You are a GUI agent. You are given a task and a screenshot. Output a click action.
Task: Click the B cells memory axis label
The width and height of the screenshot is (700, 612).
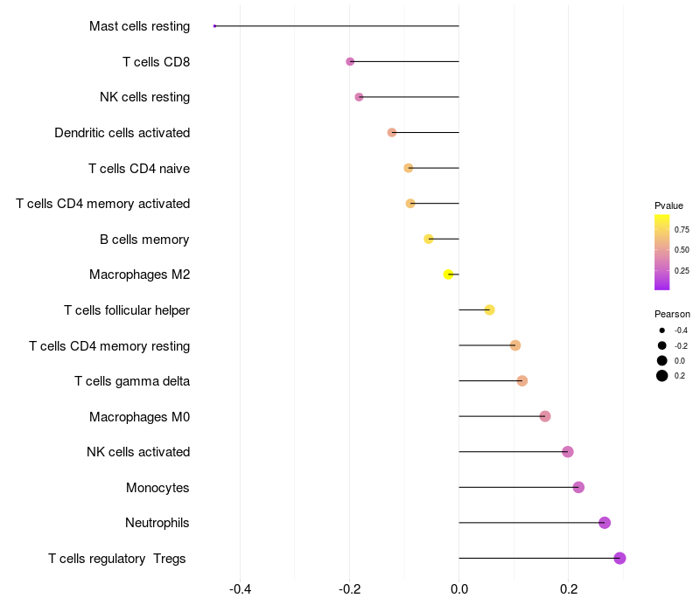point(144,240)
